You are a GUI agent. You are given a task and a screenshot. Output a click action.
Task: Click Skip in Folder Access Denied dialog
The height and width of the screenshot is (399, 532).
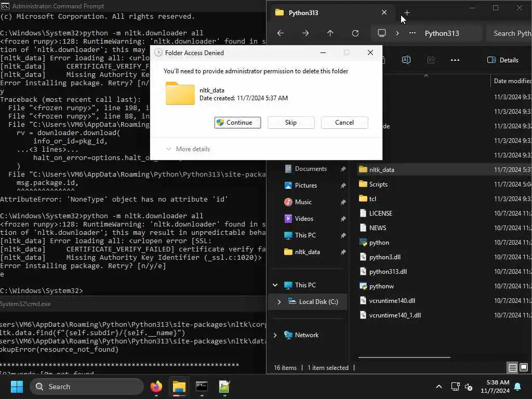click(291, 123)
